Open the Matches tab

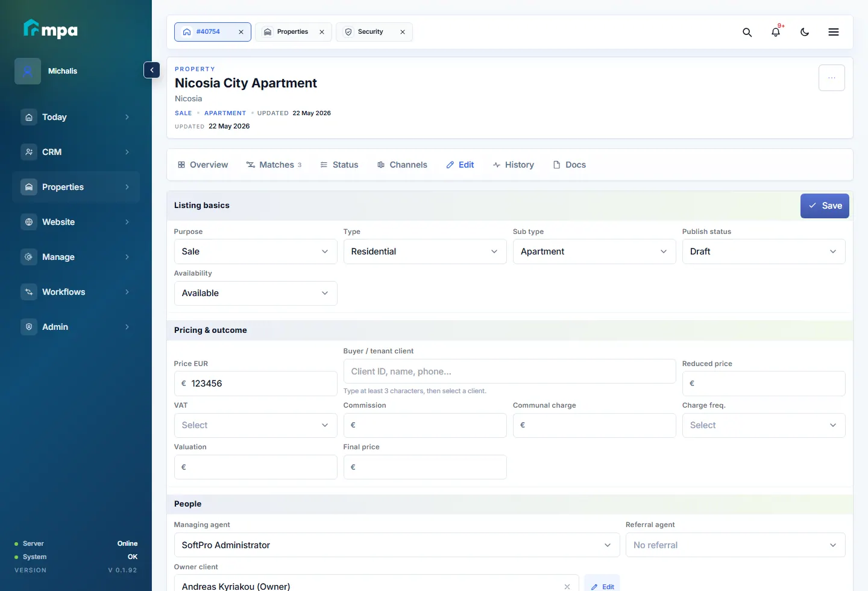274,165
